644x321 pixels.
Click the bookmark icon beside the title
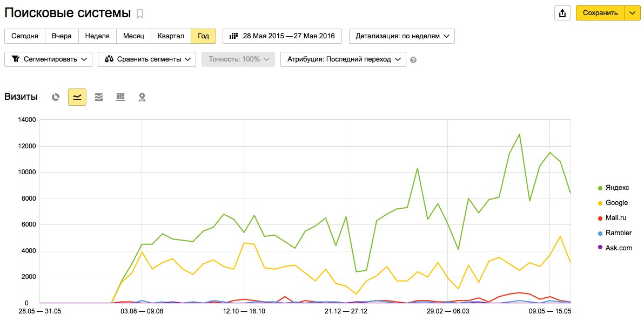[140, 13]
